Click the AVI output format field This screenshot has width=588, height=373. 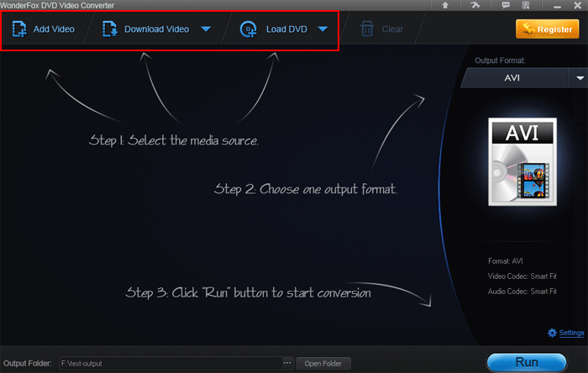[514, 78]
